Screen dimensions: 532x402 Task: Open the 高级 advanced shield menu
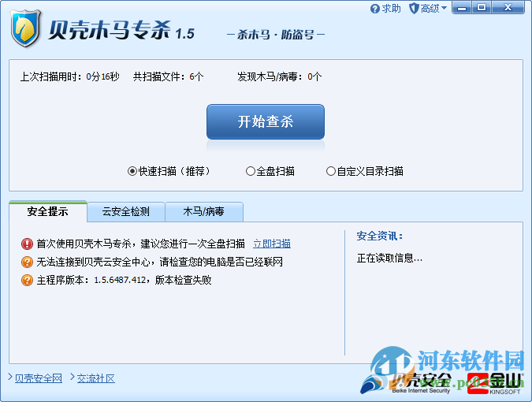click(x=428, y=9)
